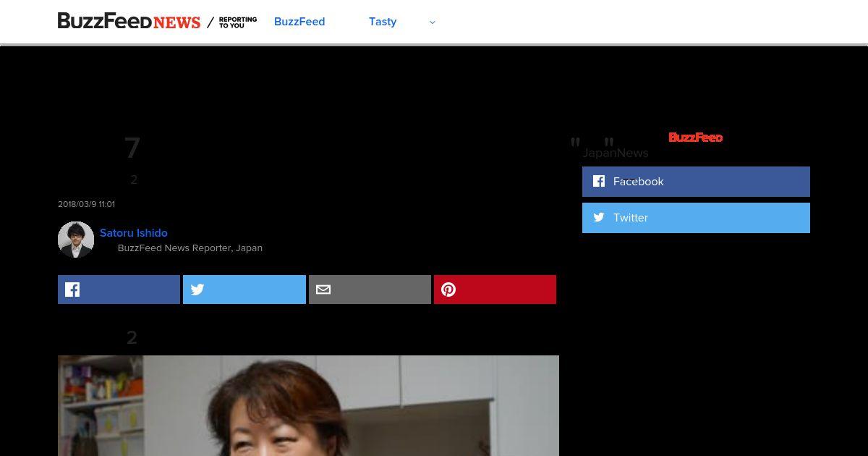Pin article with Pinterest share button
Screen dimensions: 868x456
click(x=495, y=290)
